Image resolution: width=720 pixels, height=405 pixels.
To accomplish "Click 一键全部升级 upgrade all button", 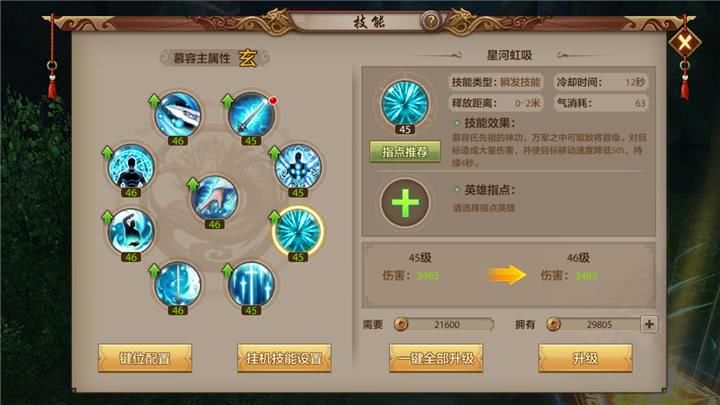I will (436, 358).
